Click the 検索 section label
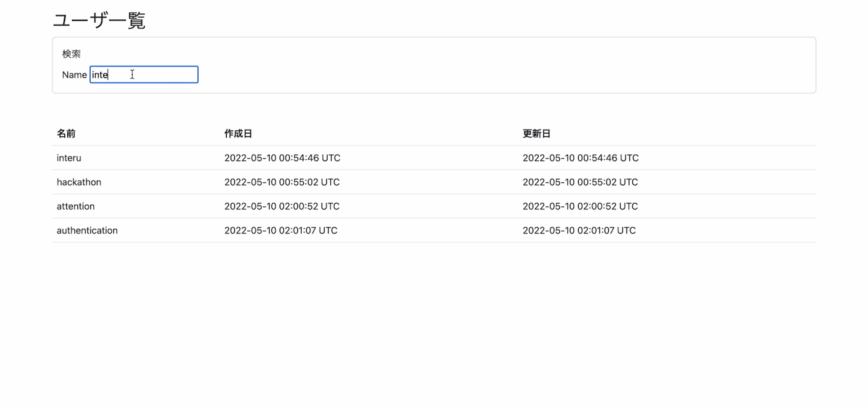 click(x=71, y=54)
